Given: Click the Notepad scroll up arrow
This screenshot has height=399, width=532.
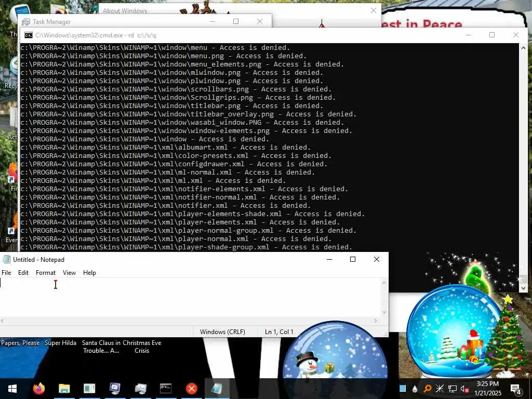Looking at the screenshot, I should point(384,282).
